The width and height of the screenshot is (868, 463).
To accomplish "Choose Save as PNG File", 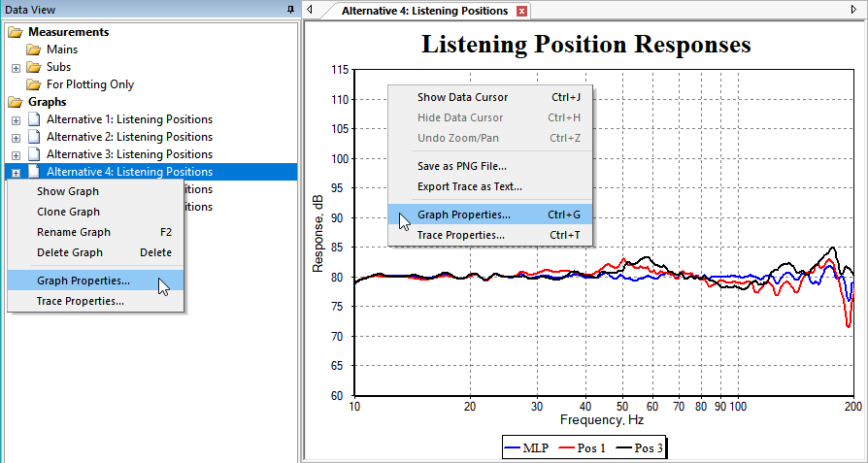I will click(x=490, y=166).
